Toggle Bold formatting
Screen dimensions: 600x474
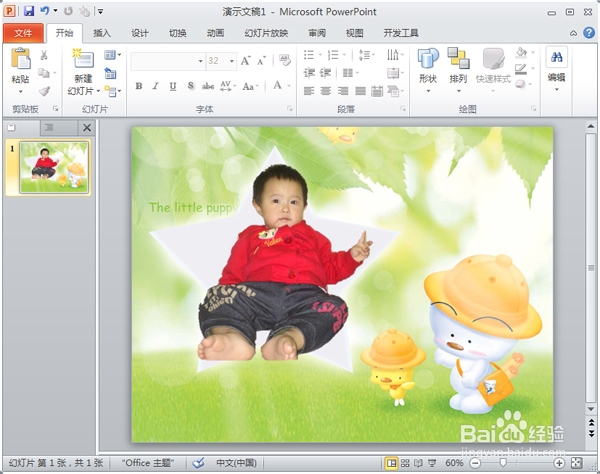pyautogui.click(x=139, y=86)
